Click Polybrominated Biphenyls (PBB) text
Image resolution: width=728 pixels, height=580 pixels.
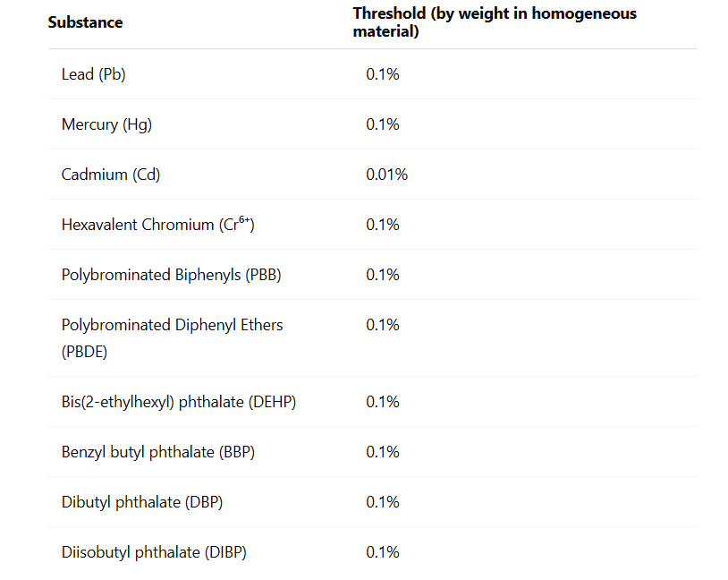[172, 275]
